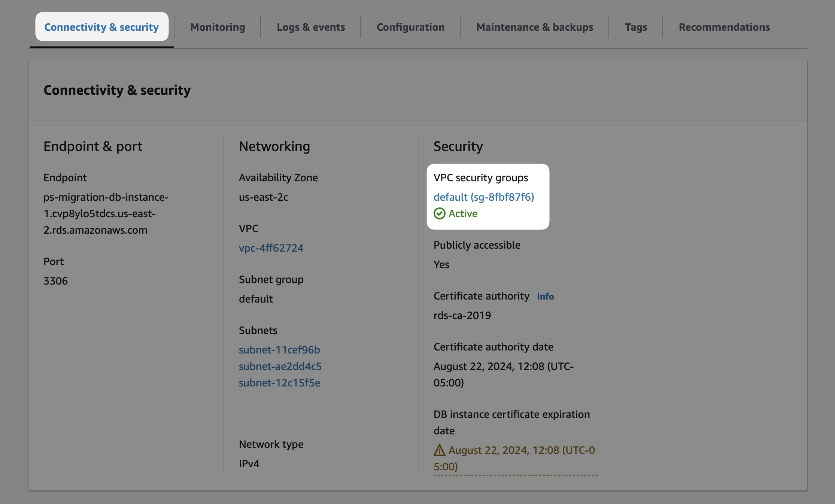Click the subnet-ae2dd4c5 subnet link
835x504 pixels.
pyautogui.click(x=280, y=366)
